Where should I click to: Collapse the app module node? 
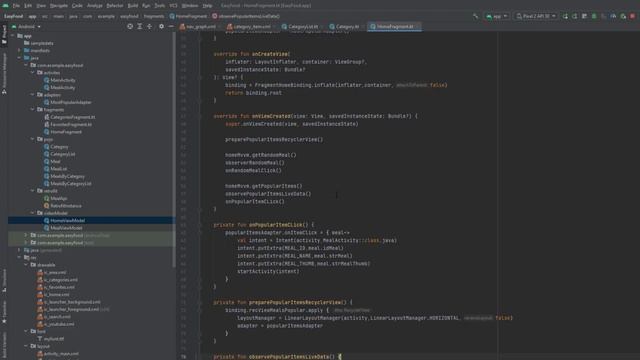[13, 36]
